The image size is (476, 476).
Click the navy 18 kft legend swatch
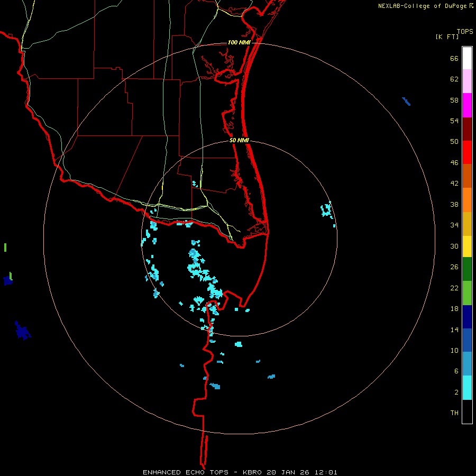click(467, 317)
